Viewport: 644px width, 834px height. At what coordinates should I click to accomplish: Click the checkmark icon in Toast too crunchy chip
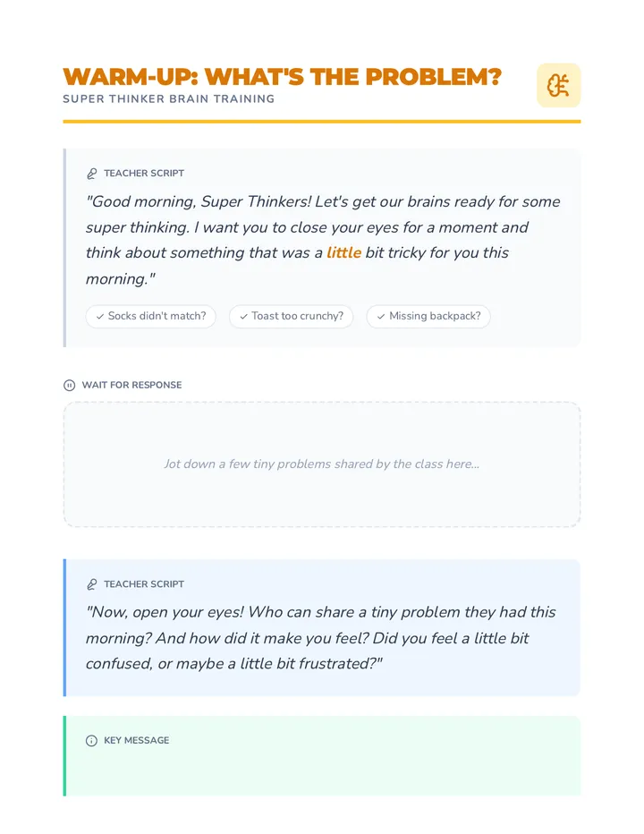pos(243,317)
